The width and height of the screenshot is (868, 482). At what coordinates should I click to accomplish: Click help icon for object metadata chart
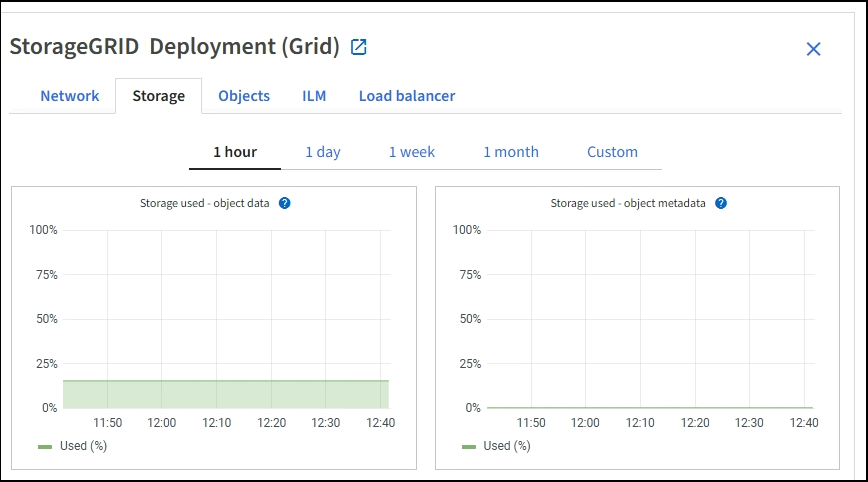tap(721, 203)
